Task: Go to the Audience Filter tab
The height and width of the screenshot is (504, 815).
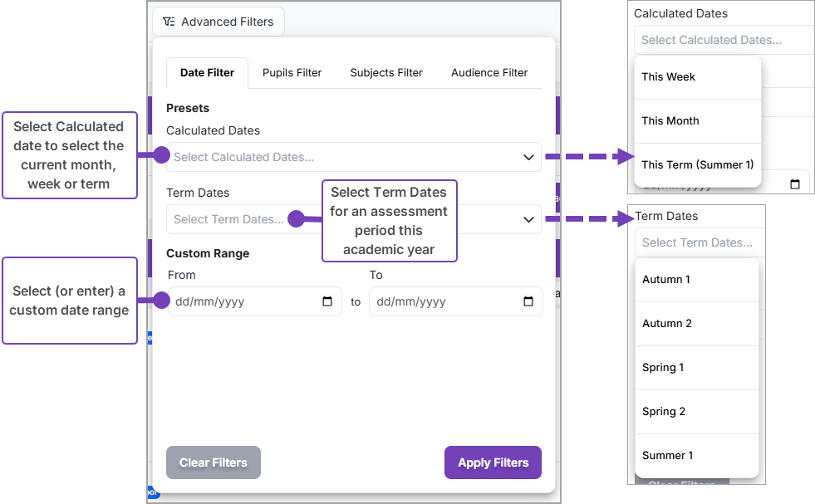Action: click(489, 73)
